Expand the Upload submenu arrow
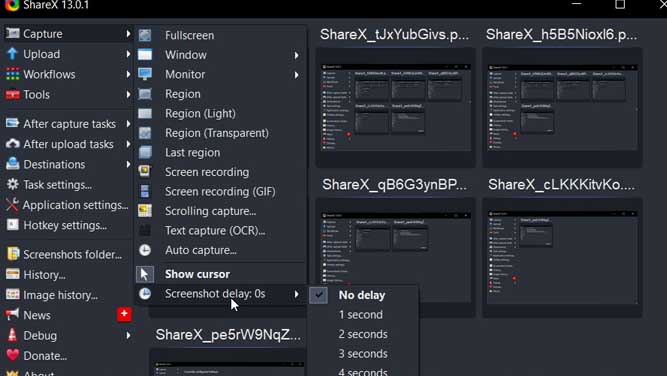 click(128, 54)
